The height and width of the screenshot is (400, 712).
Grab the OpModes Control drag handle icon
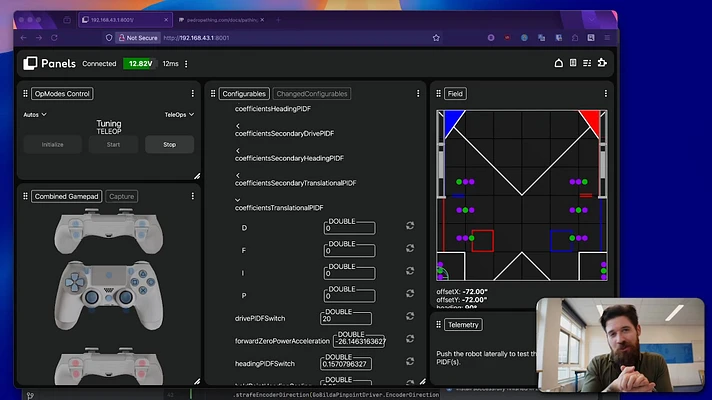(x=25, y=94)
